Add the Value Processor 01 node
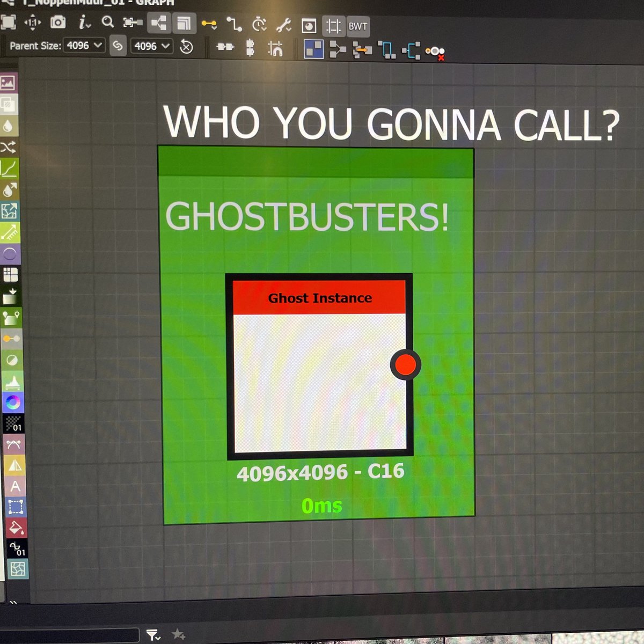This screenshot has width=644, height=644. point(17,548)
